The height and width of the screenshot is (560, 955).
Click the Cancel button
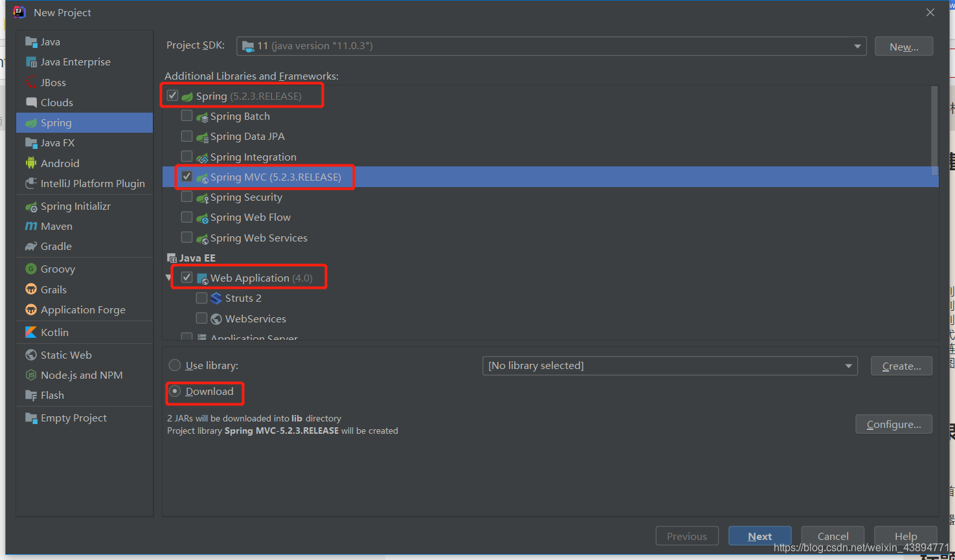tap(833, 536)
